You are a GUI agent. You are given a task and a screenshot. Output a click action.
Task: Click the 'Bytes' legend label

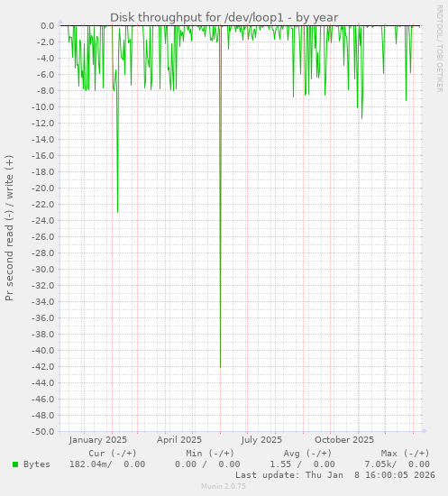tap(37, 464)
